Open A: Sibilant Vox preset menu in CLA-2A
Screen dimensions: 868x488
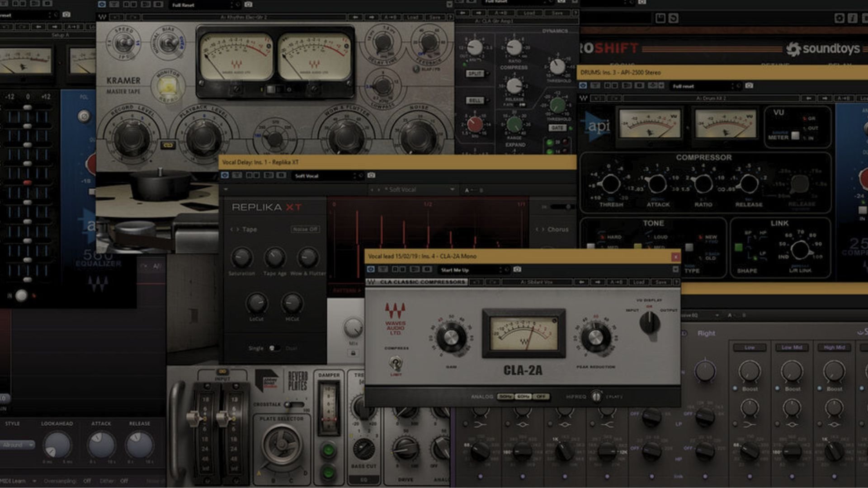[537, 282]
